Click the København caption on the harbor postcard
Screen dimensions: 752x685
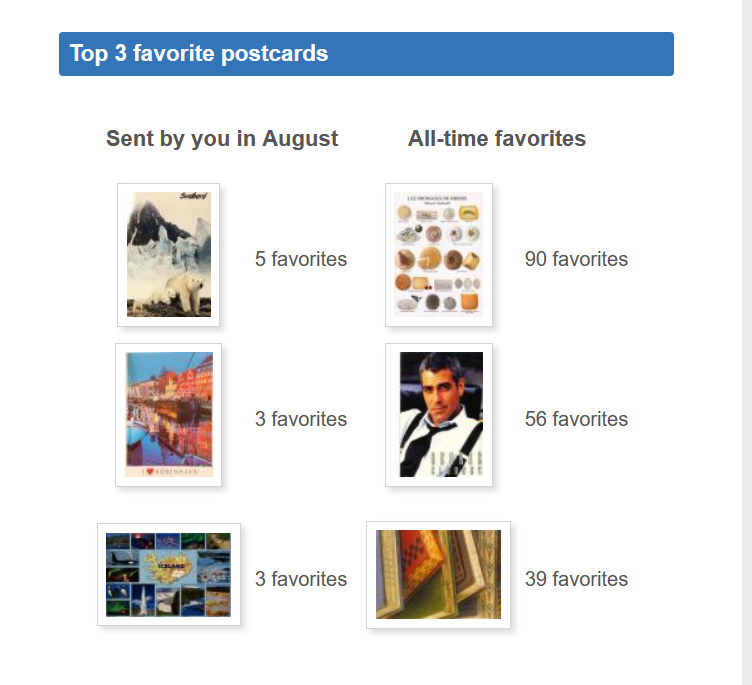(170, 472)
